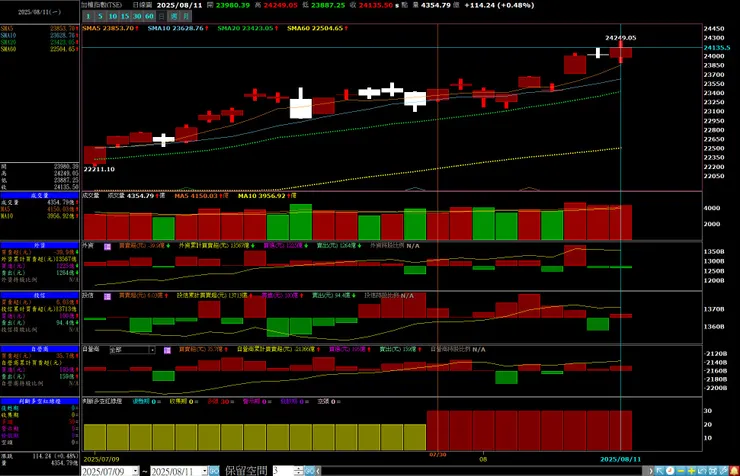The width and height of the screenshot is (740, 476).
Task: Click the 投信累計買賣超 legend text
Action: coord(214,296)
